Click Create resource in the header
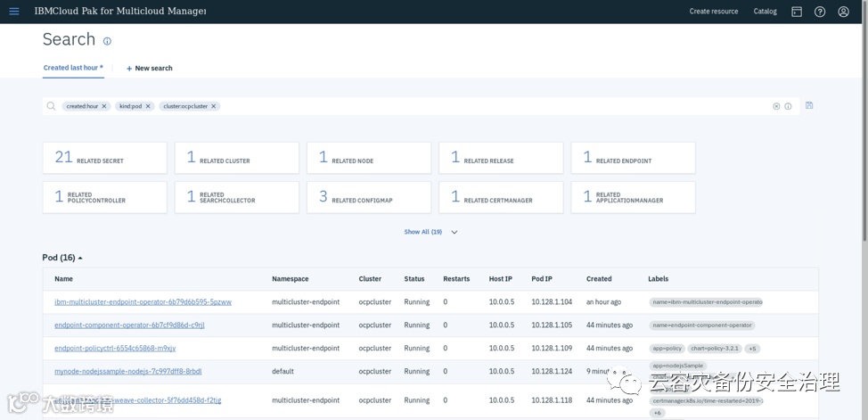This screenshot has height=420, width=868. [x=714, y=11]
